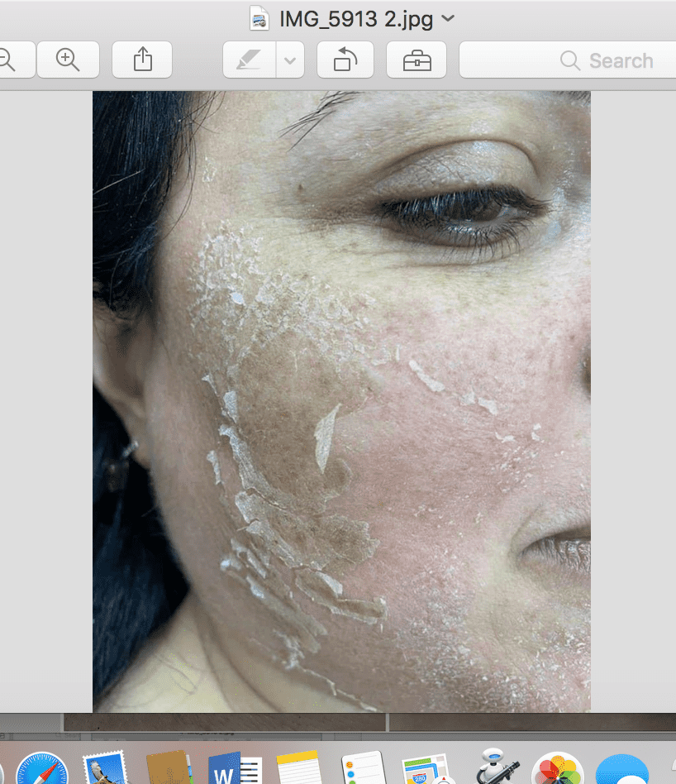This screenshot has height=784, width=676.
Task: Rotate the image left
Action: (344, 60)
